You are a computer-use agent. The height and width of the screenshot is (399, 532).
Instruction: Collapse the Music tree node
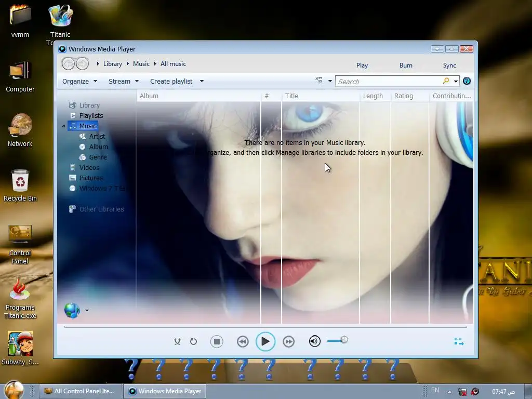pyautogui.click(x=63, y=126)
